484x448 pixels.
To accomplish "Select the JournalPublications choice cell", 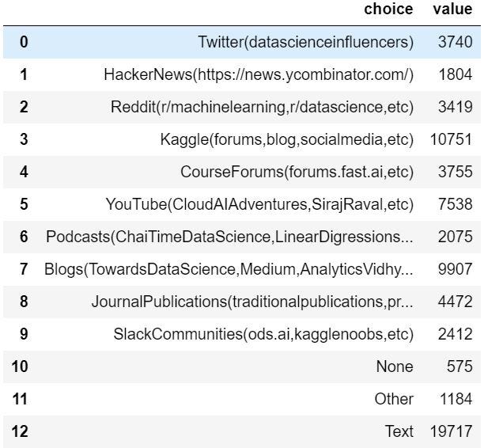I will click(x=252, y=302).
